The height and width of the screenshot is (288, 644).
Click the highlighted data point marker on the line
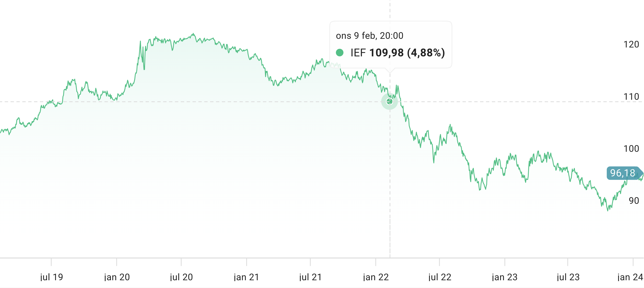coord(389,101)
